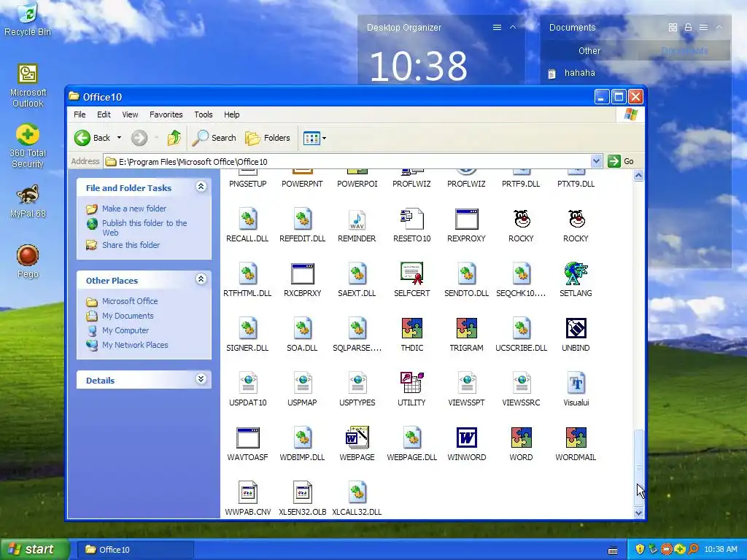
Task: Collapse the Documents widget
Action: [x=719, y=27]
